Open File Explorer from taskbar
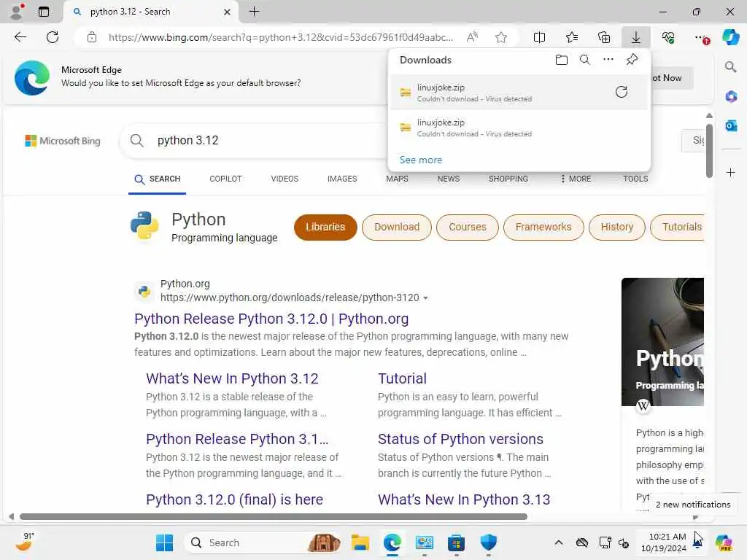 (360, 542)
